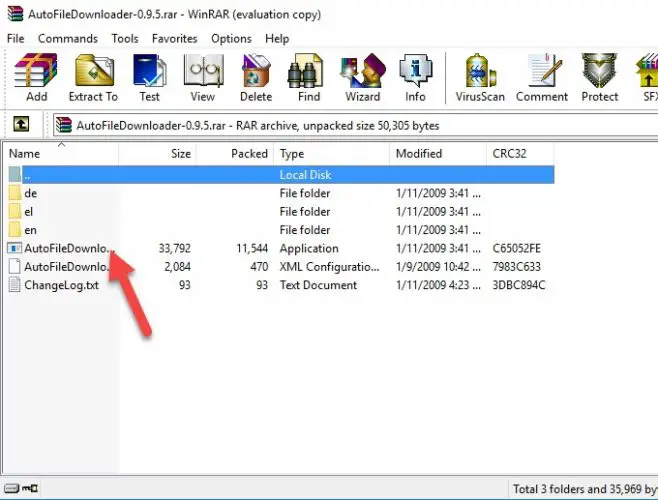Open the Tools menu
This screenshot has width=658, height=500.
pyautogui.click(x=125, y=39)
